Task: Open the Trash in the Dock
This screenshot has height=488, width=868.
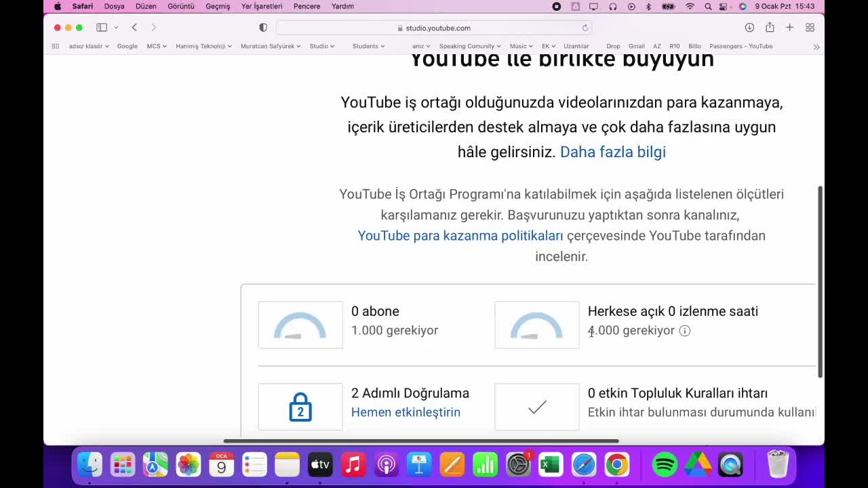Action: [778, 465]
